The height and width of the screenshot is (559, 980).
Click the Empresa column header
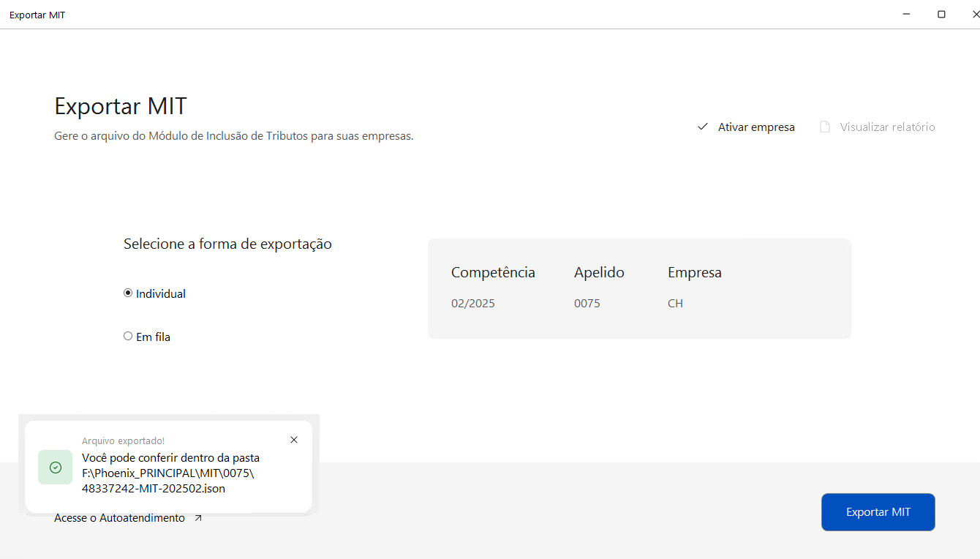point(695,273)
